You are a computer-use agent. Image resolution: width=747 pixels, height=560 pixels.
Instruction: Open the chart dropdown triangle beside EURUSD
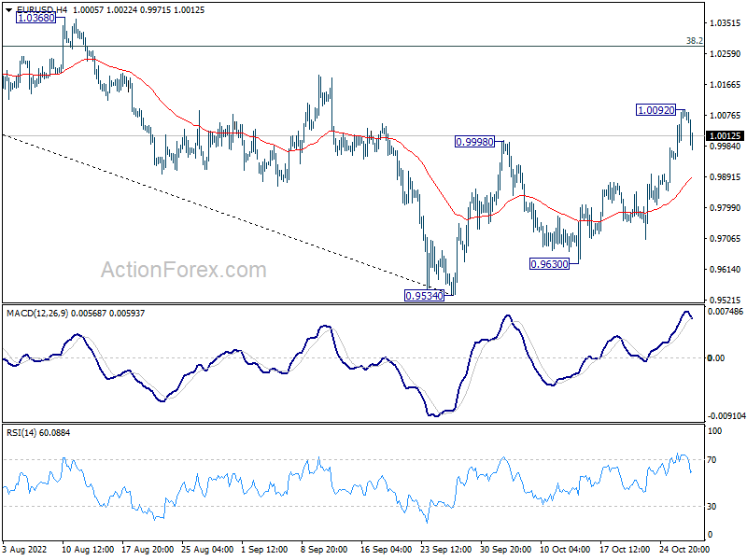coord(8,10)
